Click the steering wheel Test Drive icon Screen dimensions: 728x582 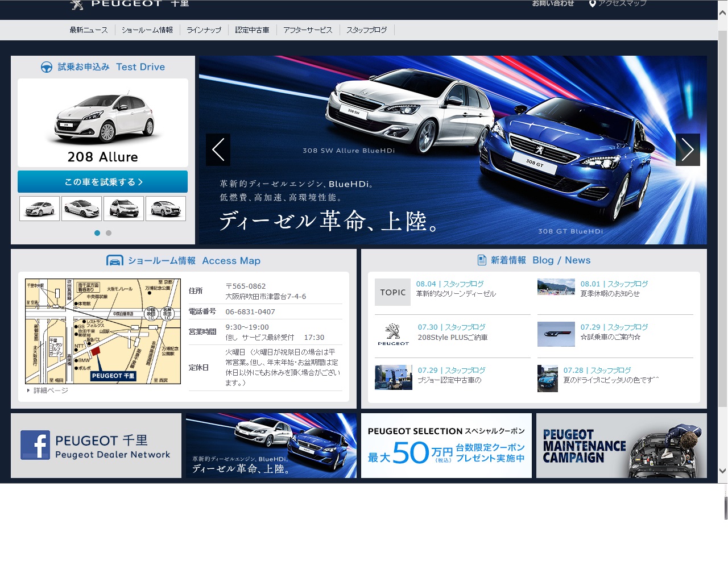click(x=47, y=67)
